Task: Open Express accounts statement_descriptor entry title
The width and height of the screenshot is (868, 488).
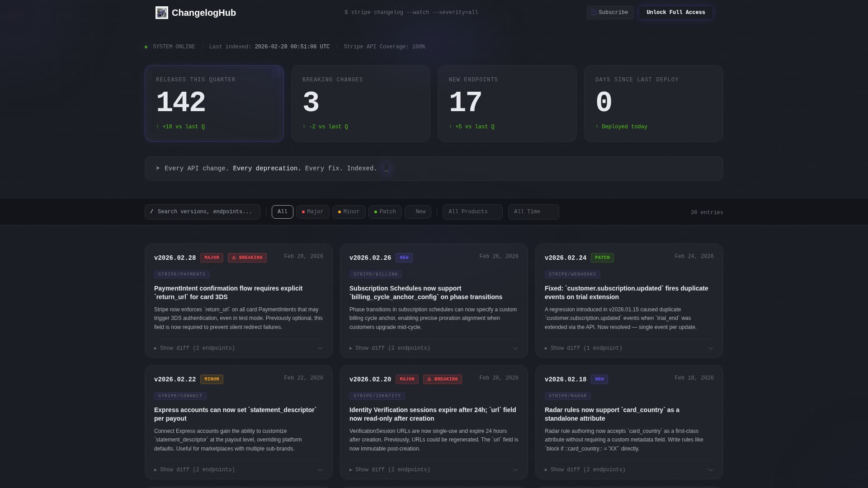Action: (x=236, y=414)
